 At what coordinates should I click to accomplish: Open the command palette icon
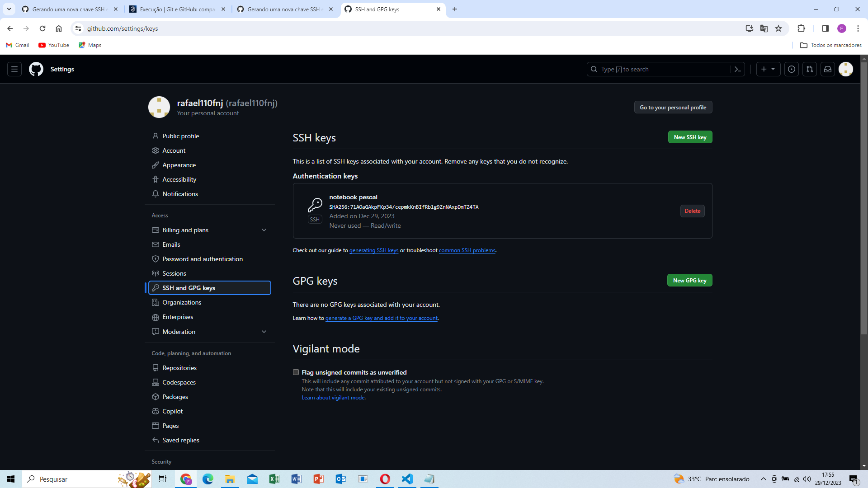(x=737, y=69)
